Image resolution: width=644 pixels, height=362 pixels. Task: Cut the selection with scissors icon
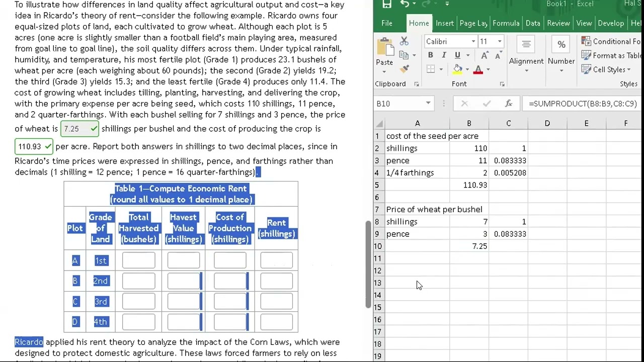(404, 41)
